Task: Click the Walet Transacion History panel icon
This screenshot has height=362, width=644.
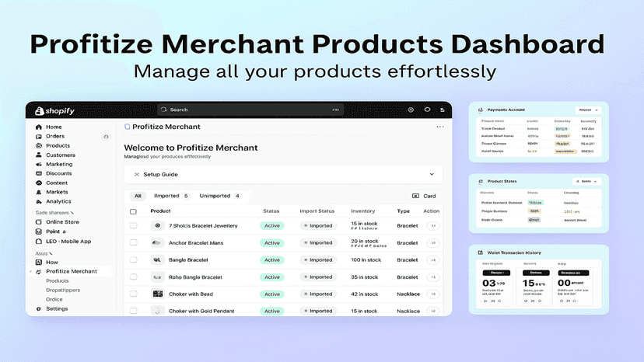Action: (x=481, y=252)
